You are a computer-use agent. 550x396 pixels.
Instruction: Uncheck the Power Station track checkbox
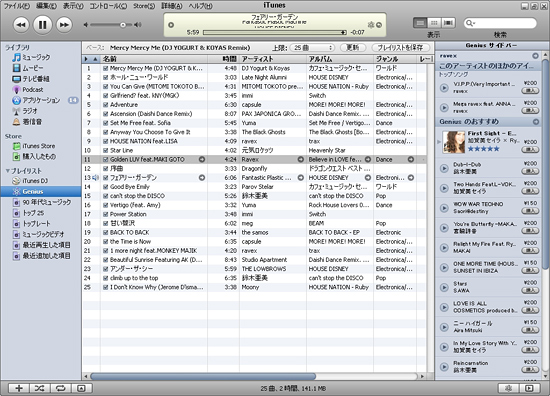point(106,214)
